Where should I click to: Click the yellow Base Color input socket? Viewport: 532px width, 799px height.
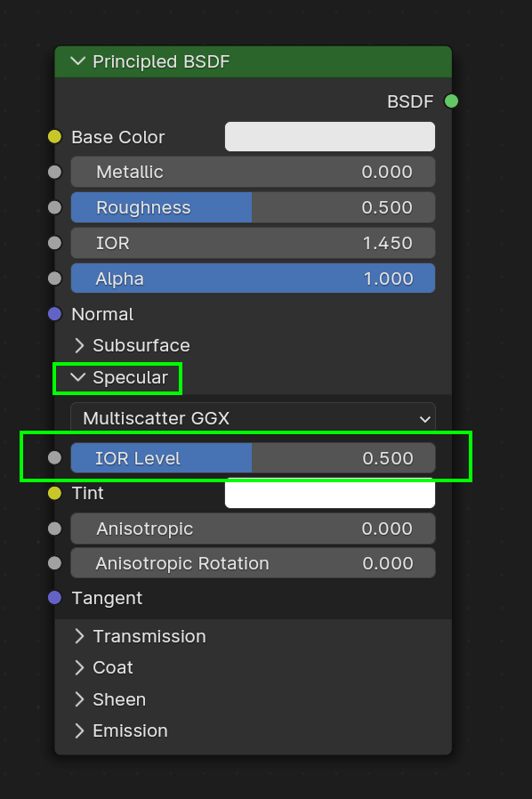[x=55, y=137]
